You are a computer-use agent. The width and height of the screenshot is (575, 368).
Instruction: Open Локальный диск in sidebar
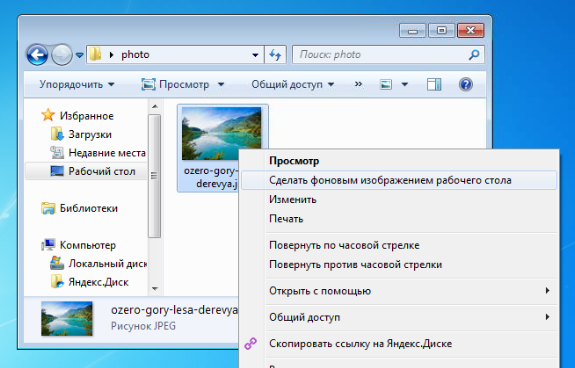click(107, 264)
